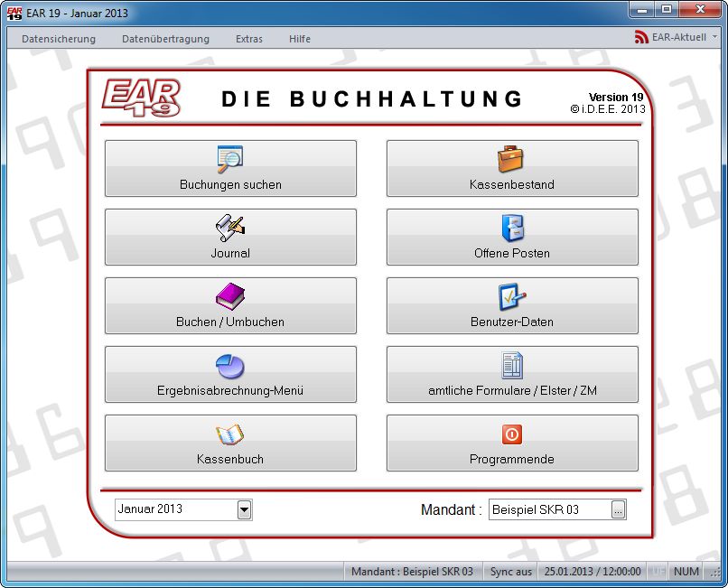
Task: Click the briefcase icon for Kassenbestand
Action: [x=510, y=159]
